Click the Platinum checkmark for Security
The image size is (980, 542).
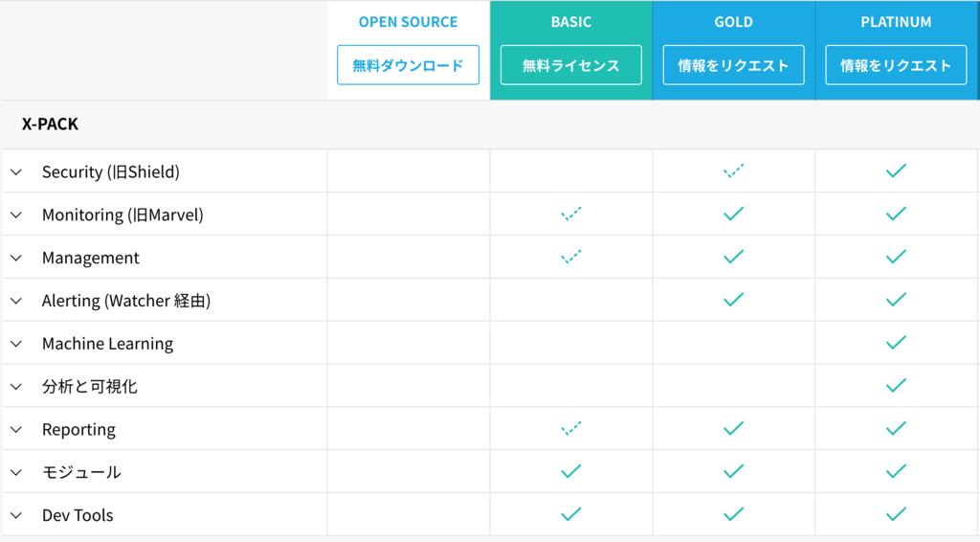coord(896,170)
